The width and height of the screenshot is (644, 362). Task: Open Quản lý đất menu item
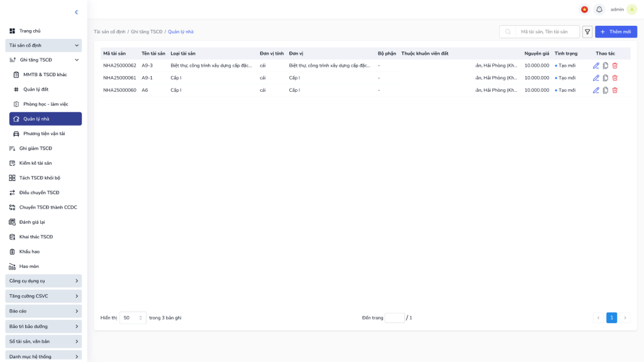[x=36, y=89]
